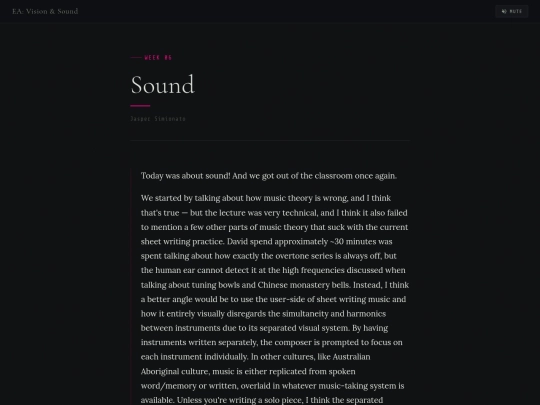Click the text 'Aboriginal culture' in the paragraph

click(x=176, y=372)
